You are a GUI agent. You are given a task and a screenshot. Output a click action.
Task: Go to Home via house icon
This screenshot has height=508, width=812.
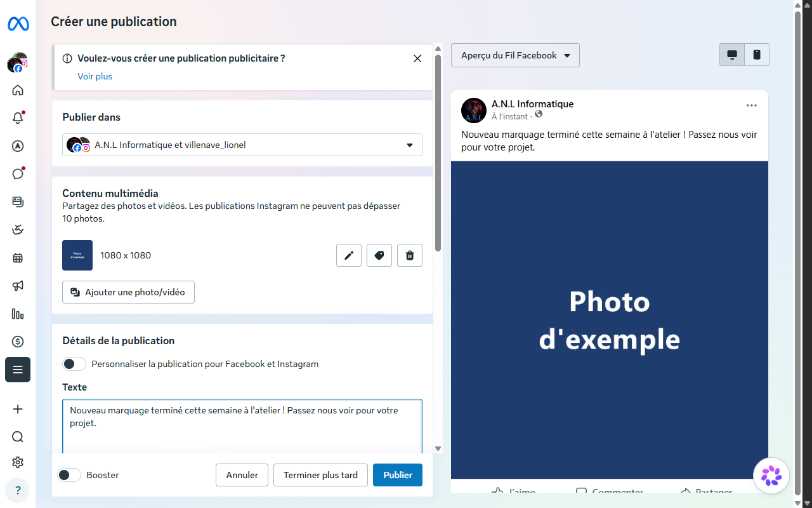point(18,90)
